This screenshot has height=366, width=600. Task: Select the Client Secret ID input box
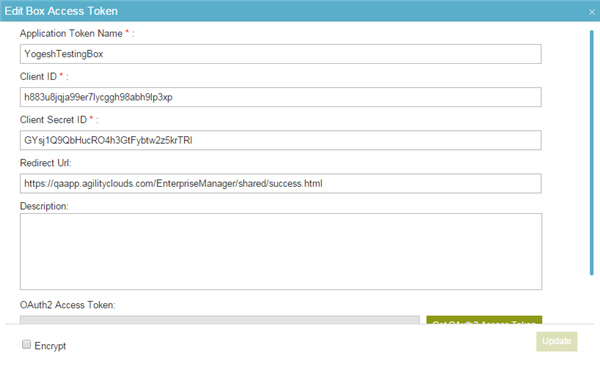point(280,141)
